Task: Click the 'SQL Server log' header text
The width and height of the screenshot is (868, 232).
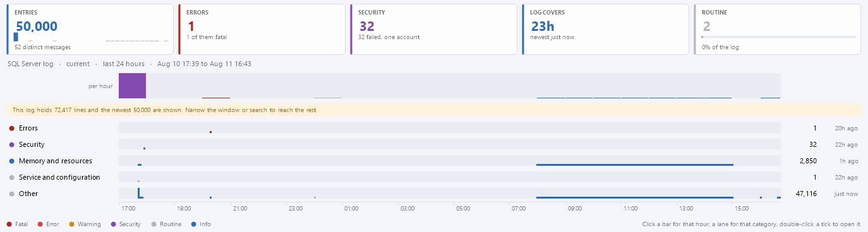Action: 30,64
